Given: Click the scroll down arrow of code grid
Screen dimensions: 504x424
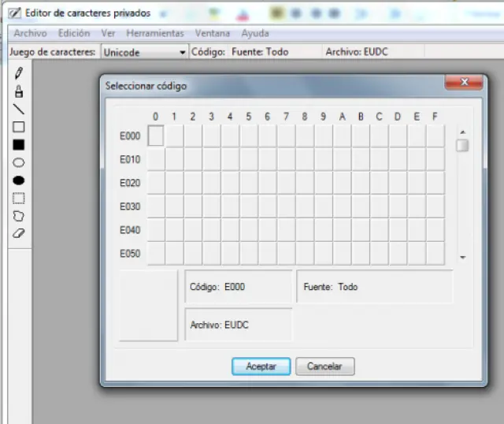Looking at the screenshot, I should click(462, 258).
